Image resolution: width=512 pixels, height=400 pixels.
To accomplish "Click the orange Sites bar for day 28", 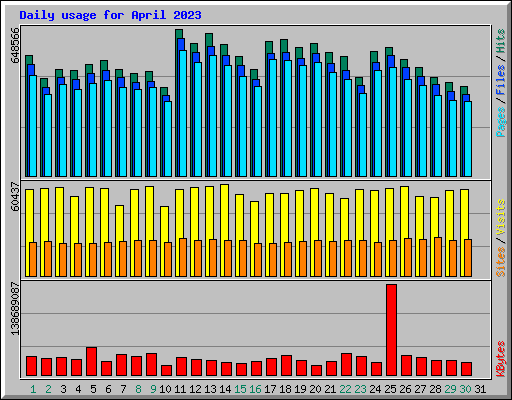I will pyautogui.click(x=438, y=257).
